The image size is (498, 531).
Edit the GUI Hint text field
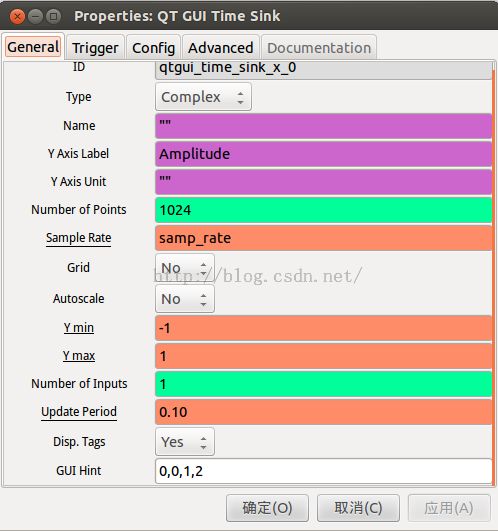323,471
